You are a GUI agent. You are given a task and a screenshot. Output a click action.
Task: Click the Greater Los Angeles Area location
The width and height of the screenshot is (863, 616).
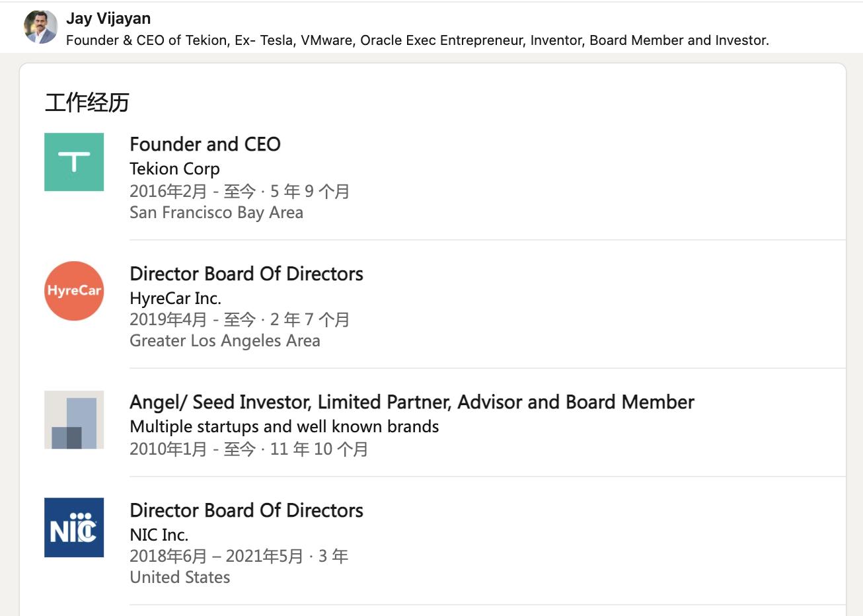225,340
